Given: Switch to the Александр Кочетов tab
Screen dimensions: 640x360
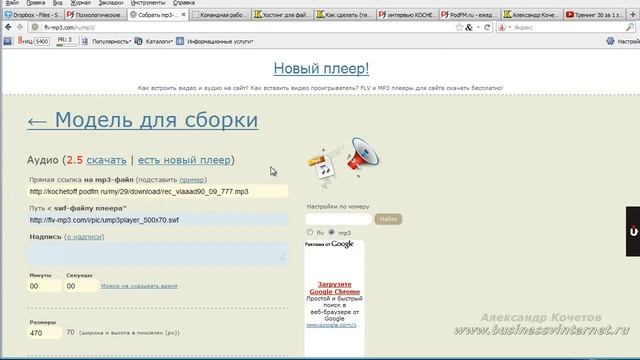Looking at the screenshot, I should coord(532,15).
